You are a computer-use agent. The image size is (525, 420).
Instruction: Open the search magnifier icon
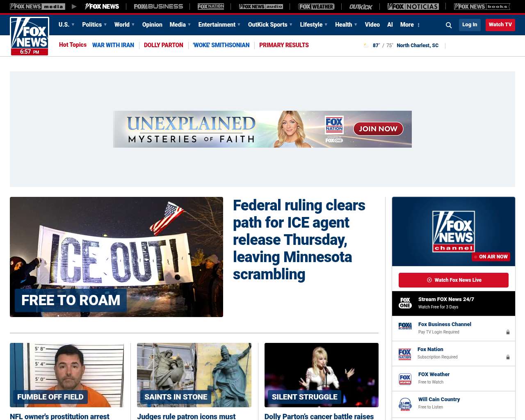tap(449, 25)
